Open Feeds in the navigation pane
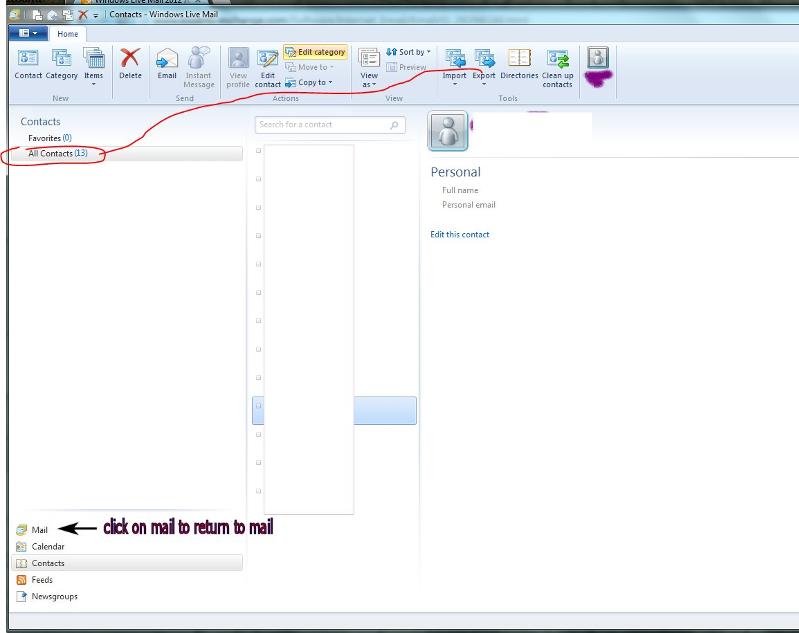The width and height of the screenshot is (799, 633). pos(35,580)
